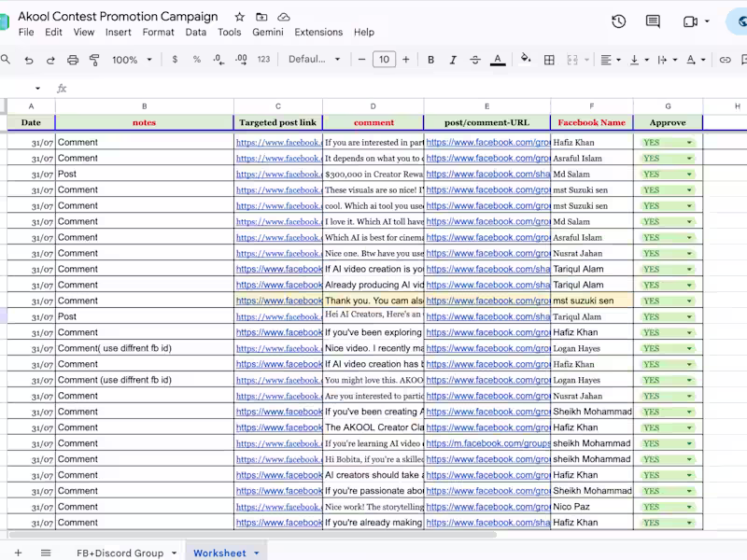Click the add sheet plus button

[18, 553]
